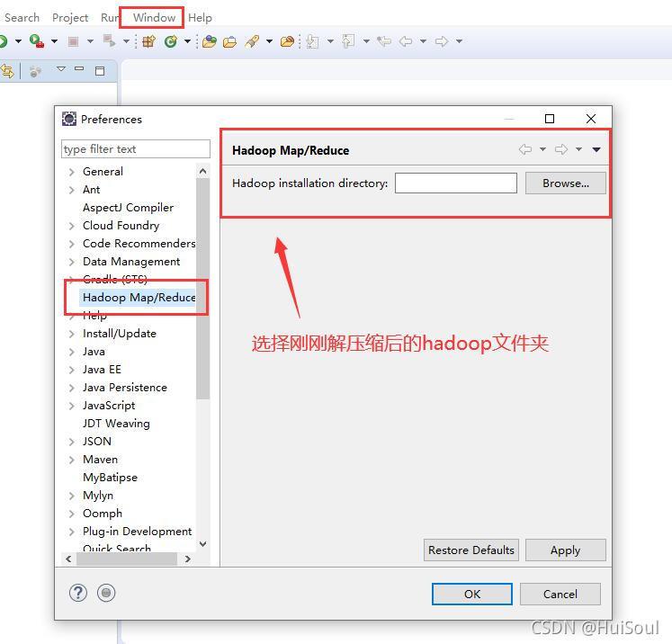Screen dimensions: 672x644
Task: Select JSON in preferences tree
Action: tap(97, 442)
